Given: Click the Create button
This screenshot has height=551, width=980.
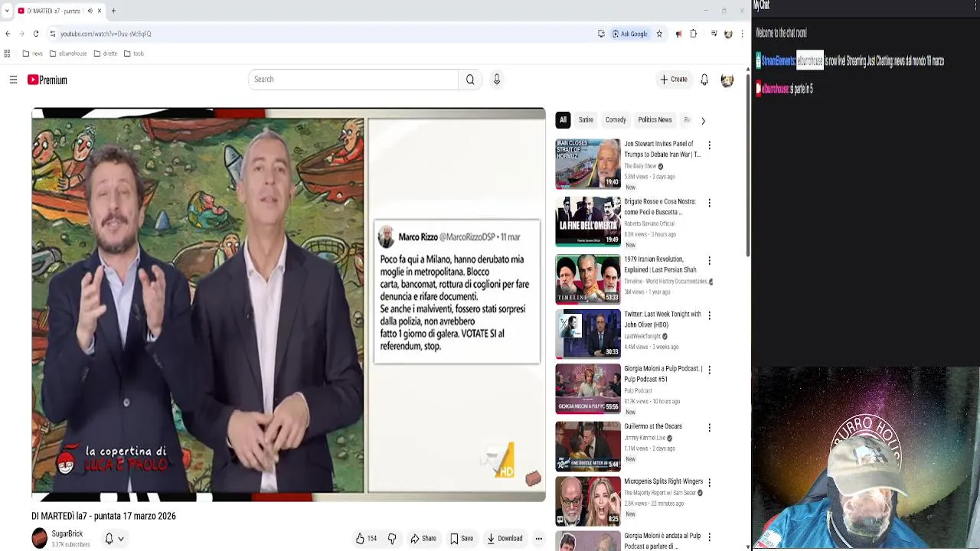Looking at the screenshot, I should pos(674,80).
